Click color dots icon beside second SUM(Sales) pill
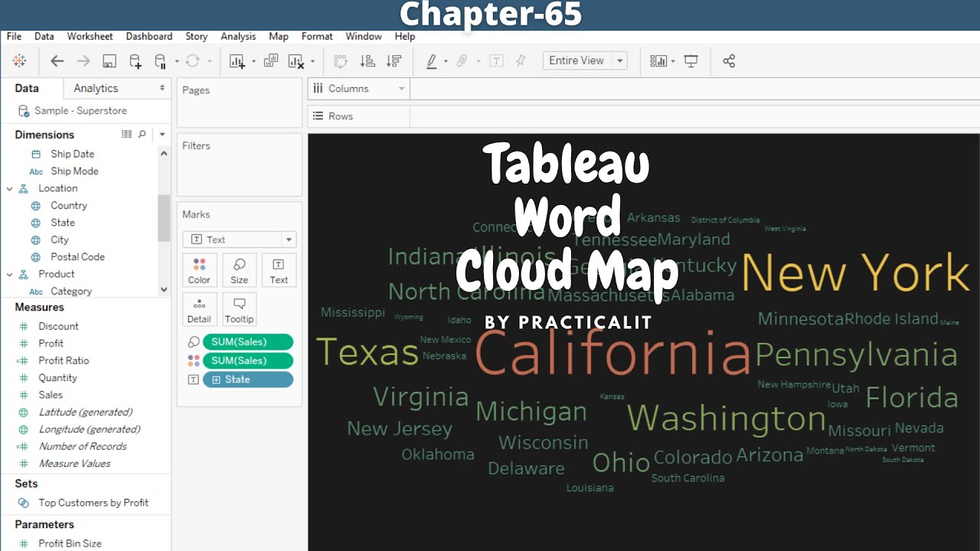This screenshot has width=980, height=551. pyautogui.click(x=194, y=360)
